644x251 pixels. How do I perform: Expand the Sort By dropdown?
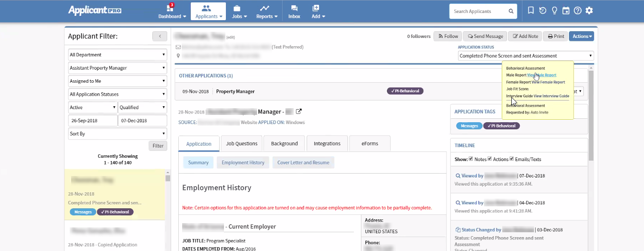coord(117,134)
